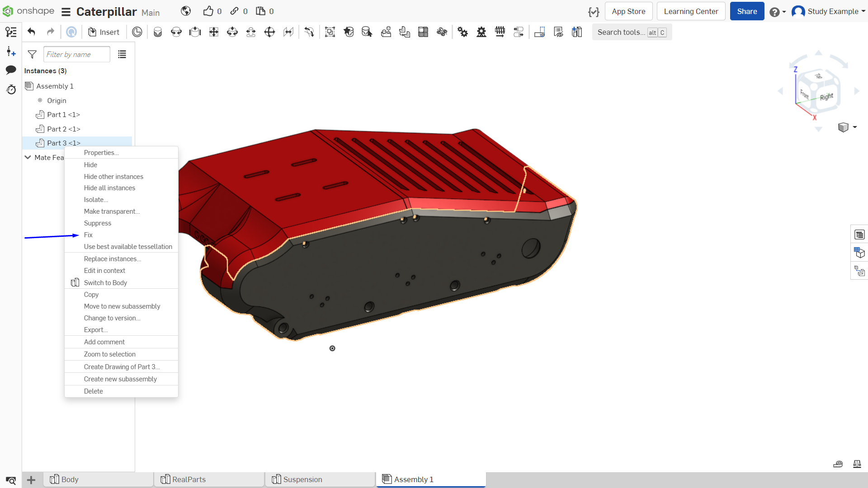Click the link count icon in title bar
The image size is (868, 488).
[234, 11]
